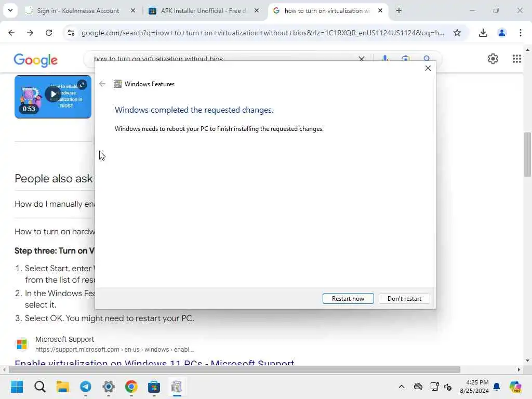
Task: Click back arrow in Windows Features dialog
Action: tap(102, 84)
